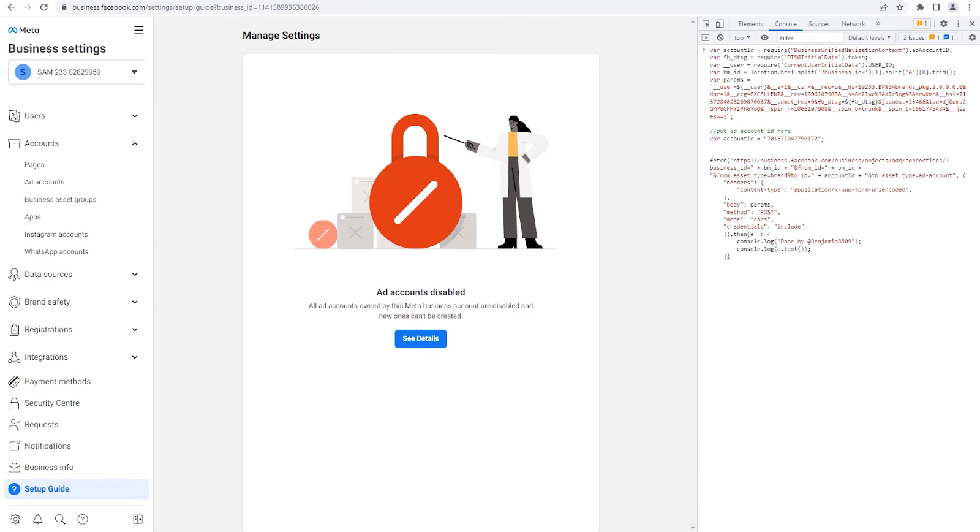The width and height of the screenshot is (980, 532).
Task: Click the Integrations icon
Action: 14,357
